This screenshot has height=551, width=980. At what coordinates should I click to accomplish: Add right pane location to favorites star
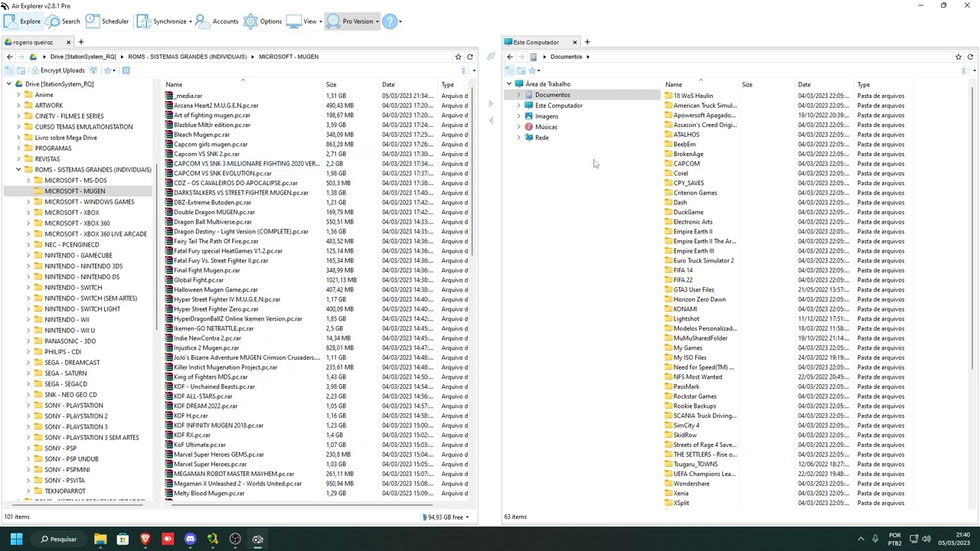point(959,57)
